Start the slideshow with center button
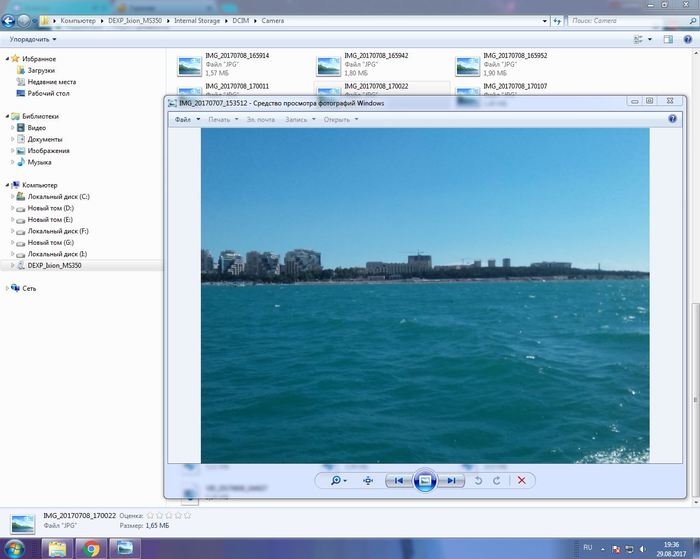700x559 pixels. [425, 481]
